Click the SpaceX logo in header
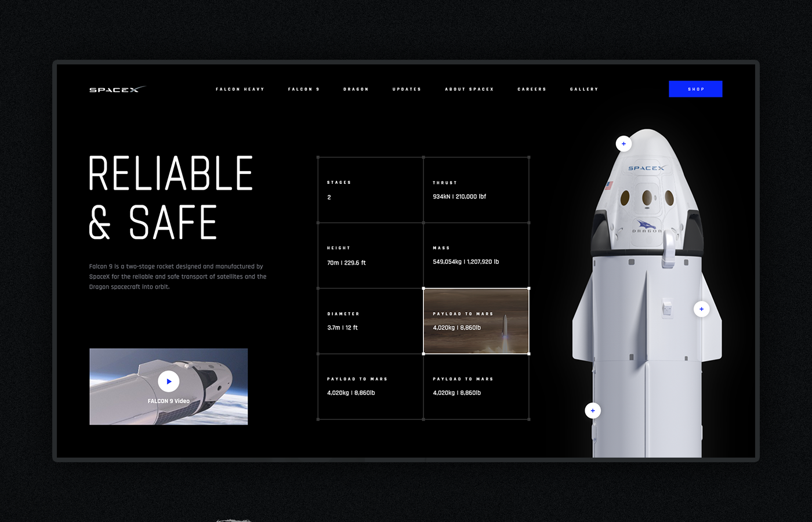The image size is (812, 522). click(117, 89)
